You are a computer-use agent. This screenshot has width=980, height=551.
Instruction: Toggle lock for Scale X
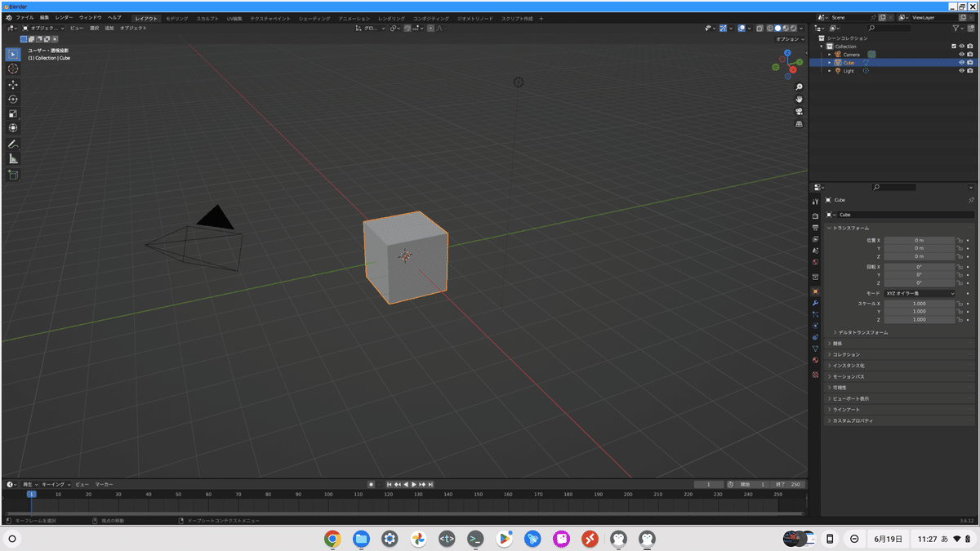point(960,304)
